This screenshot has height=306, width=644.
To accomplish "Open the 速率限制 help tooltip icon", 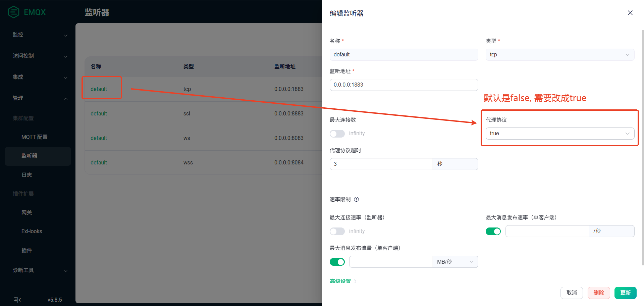I will [x=357, y=199].
